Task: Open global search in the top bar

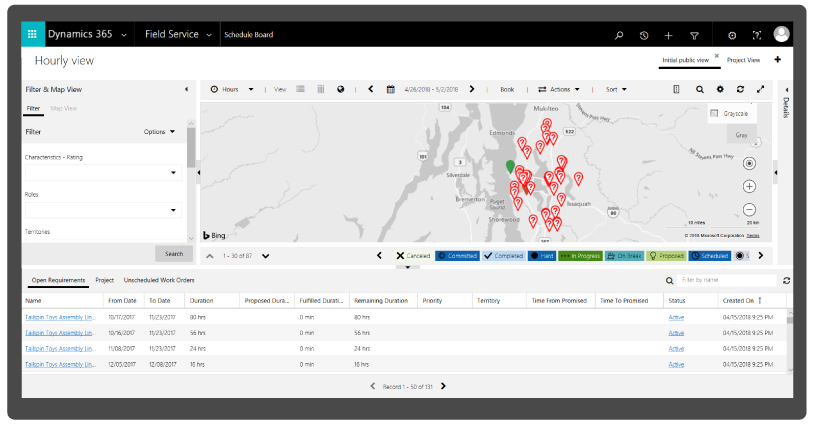Action: (x=619, y=35)
